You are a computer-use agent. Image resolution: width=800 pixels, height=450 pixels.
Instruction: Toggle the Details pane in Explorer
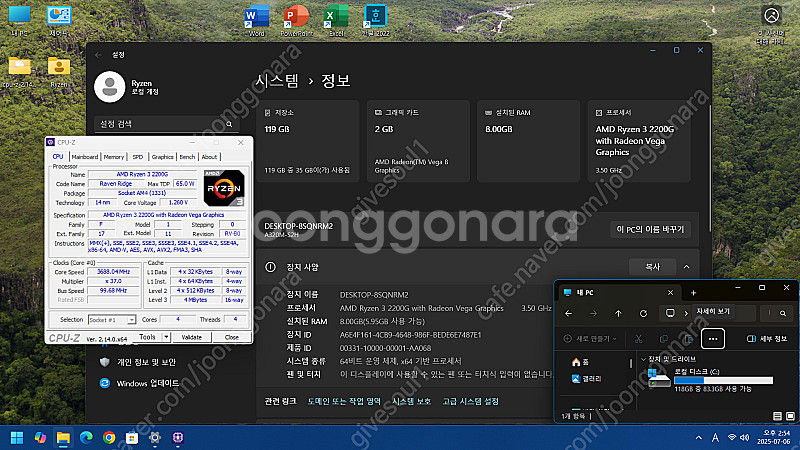click(767, 339)
